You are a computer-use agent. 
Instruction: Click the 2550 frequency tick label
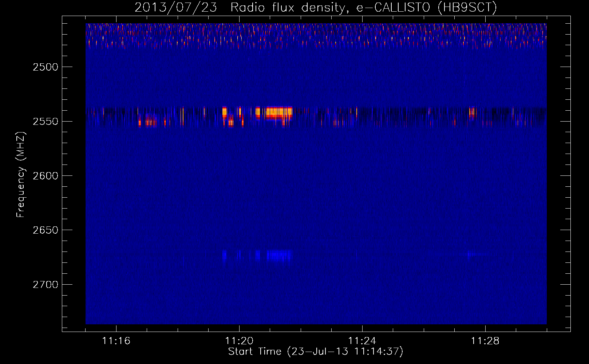click(x=46, y=121)
